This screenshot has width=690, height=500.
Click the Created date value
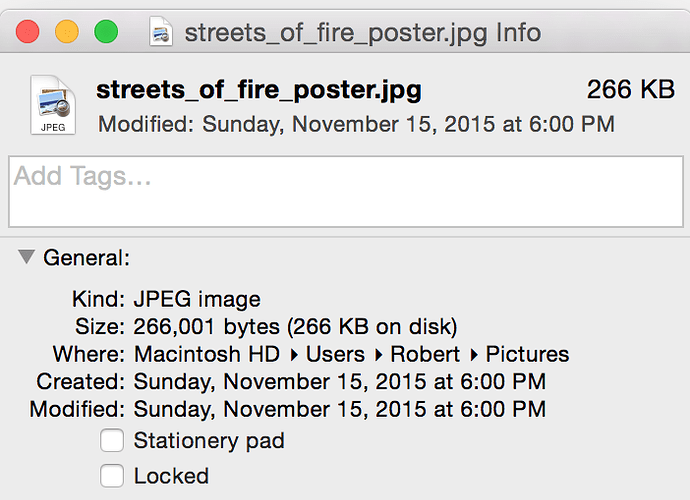click(340, 382)
